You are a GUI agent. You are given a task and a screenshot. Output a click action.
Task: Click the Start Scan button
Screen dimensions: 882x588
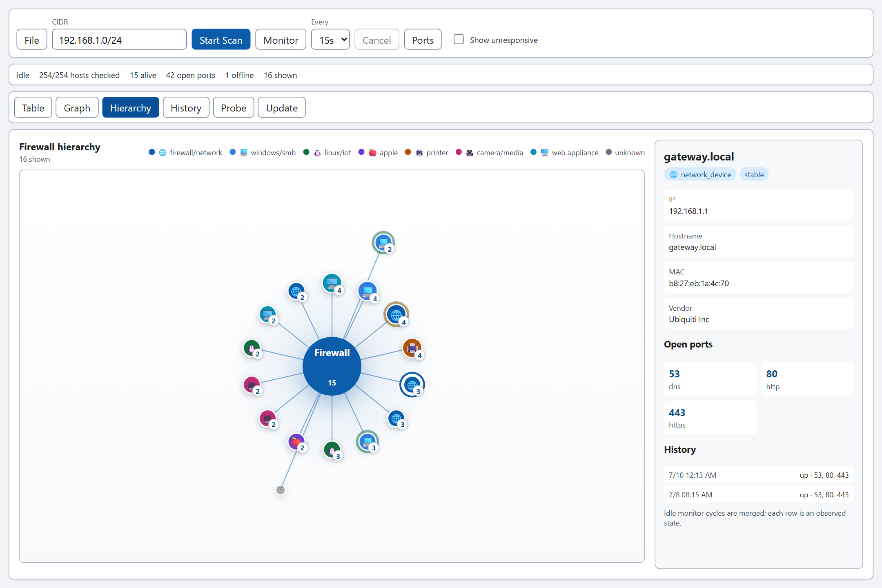[221, 39]
